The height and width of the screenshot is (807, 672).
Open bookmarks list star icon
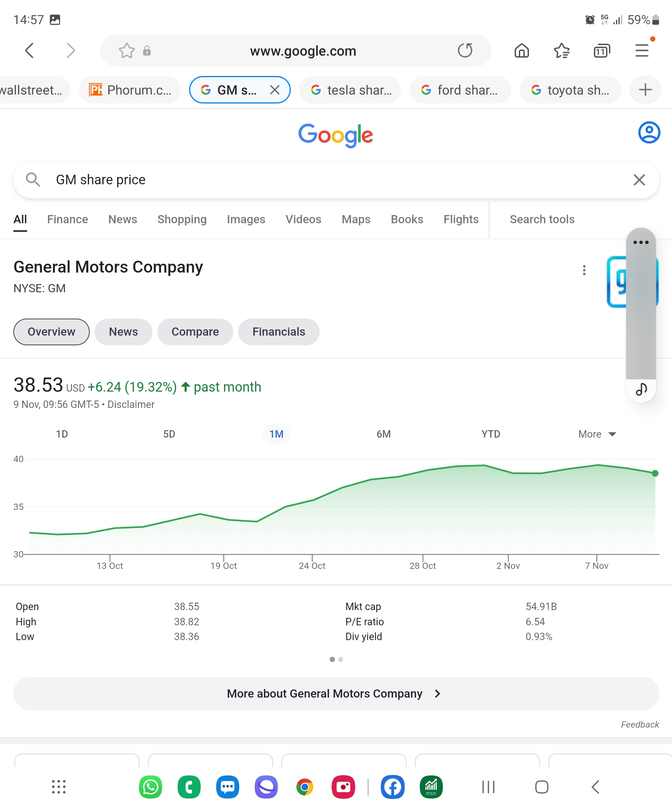(x=561, y=50)
